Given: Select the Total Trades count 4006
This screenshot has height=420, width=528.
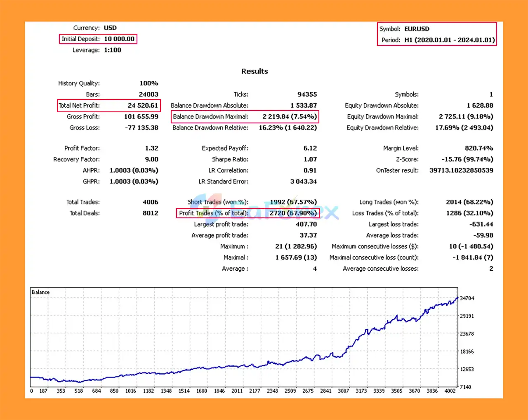Looking at the screenshot, I should (x=151, y=202).
